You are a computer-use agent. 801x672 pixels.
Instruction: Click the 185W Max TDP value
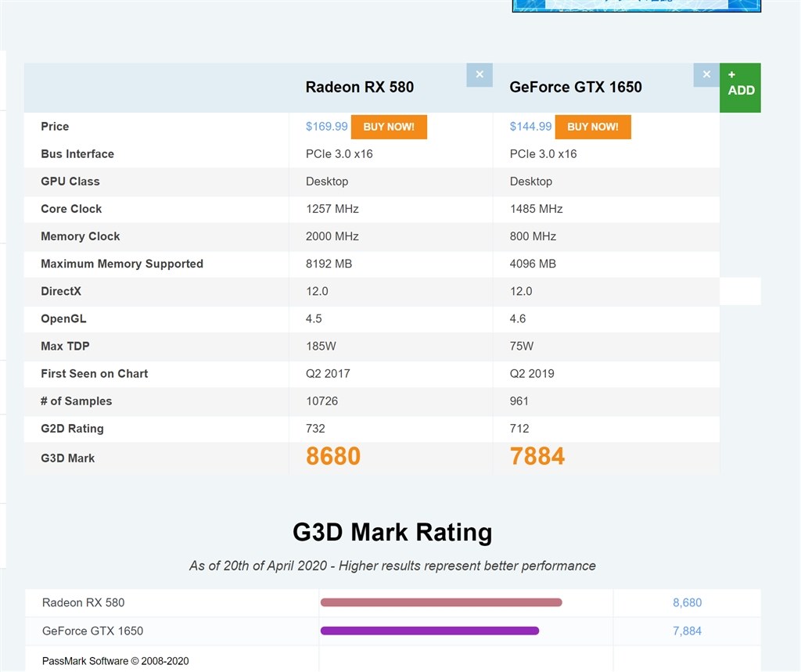(x=321, y=347)
